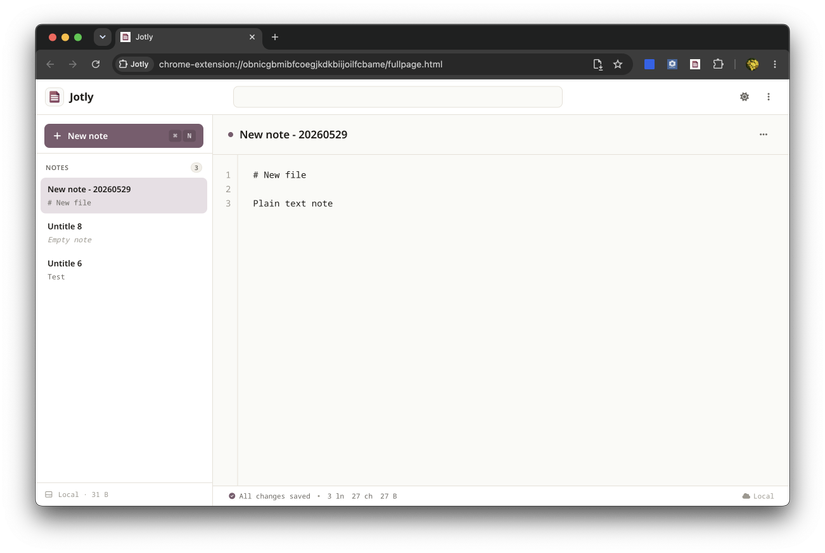825x553 pixels.
Task: Click the Jotly extension toolbar icon
Action: 695,64
